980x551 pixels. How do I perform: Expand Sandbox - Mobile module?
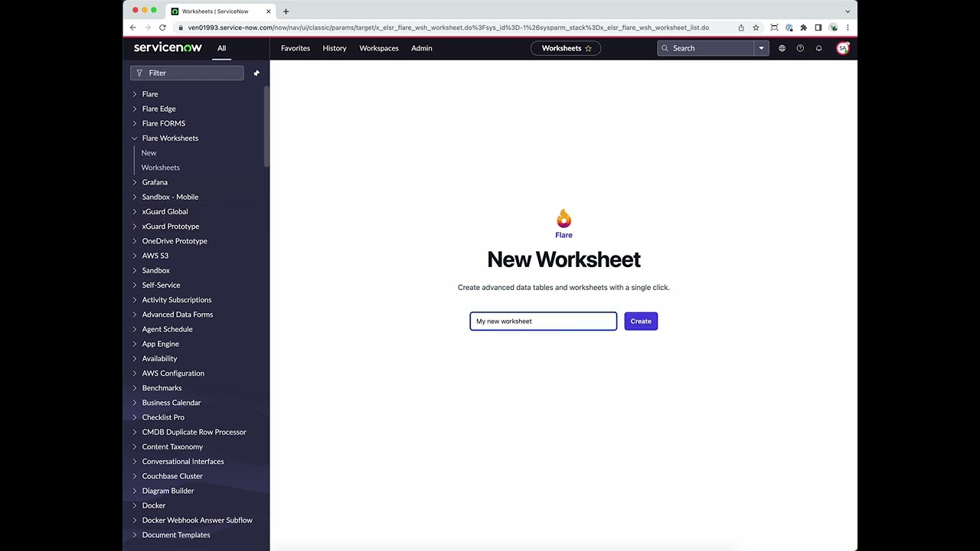[135, 197]
